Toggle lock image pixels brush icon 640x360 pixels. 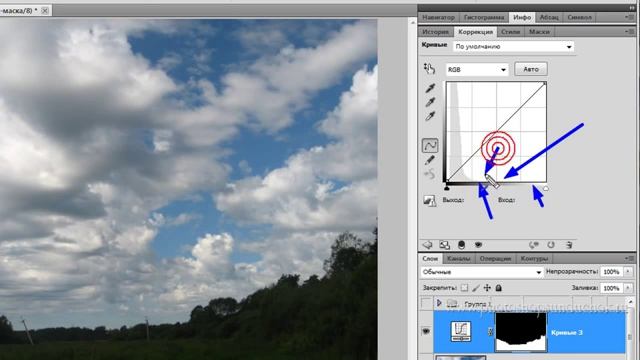476,288
